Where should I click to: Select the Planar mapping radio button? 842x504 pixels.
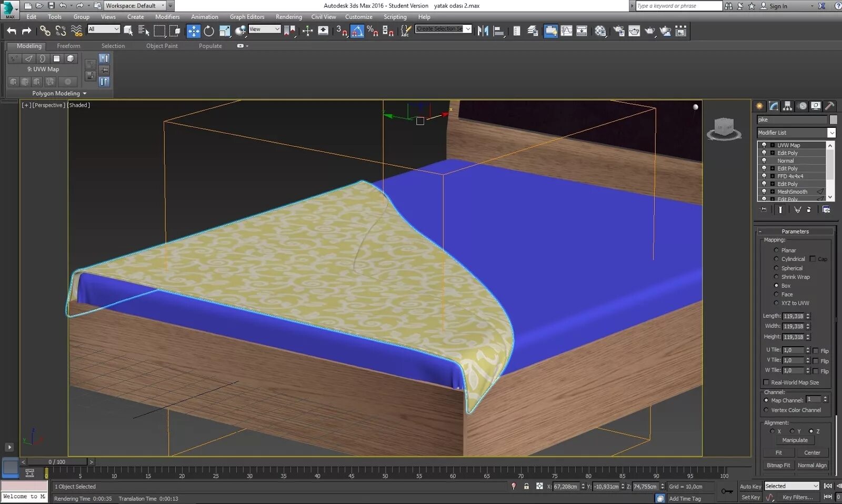776,250
